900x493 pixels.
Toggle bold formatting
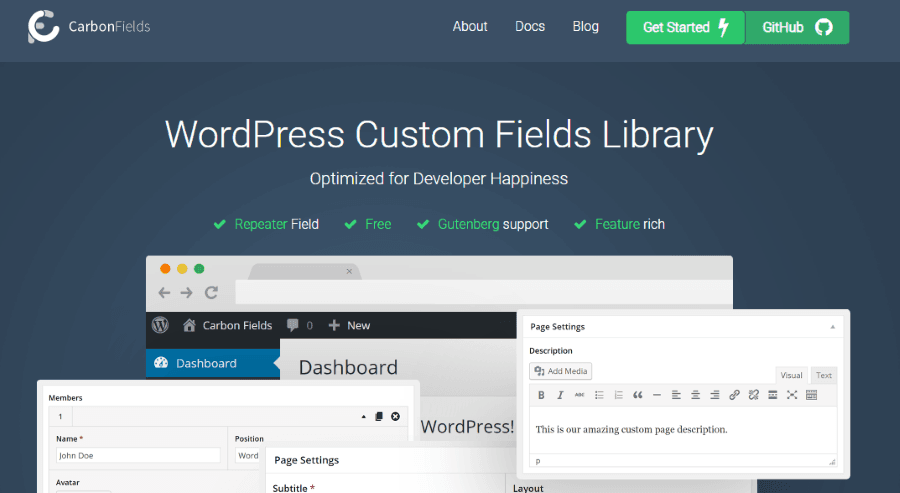tap(541, 395)
